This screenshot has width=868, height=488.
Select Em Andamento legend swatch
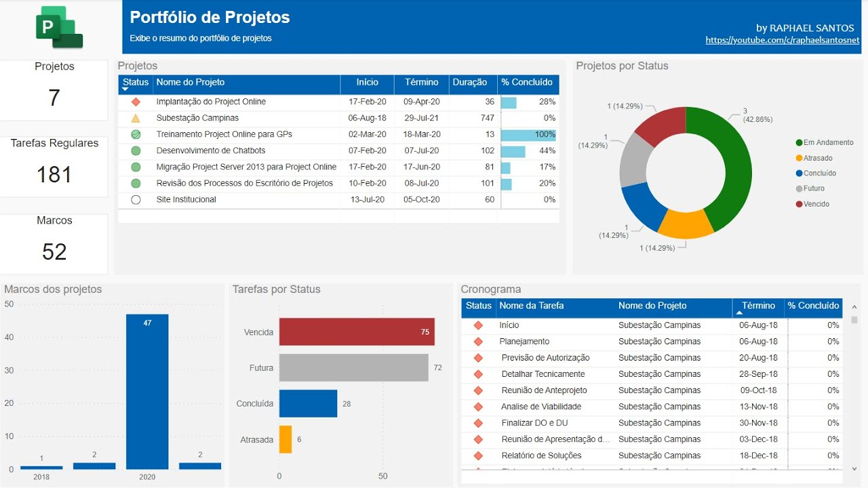[800, 142]
